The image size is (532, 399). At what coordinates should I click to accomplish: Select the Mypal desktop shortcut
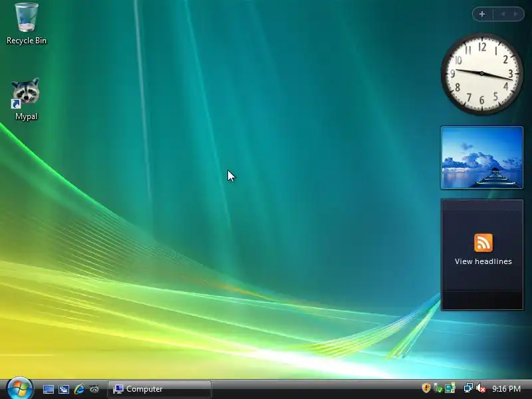click(x=26, y=99)
